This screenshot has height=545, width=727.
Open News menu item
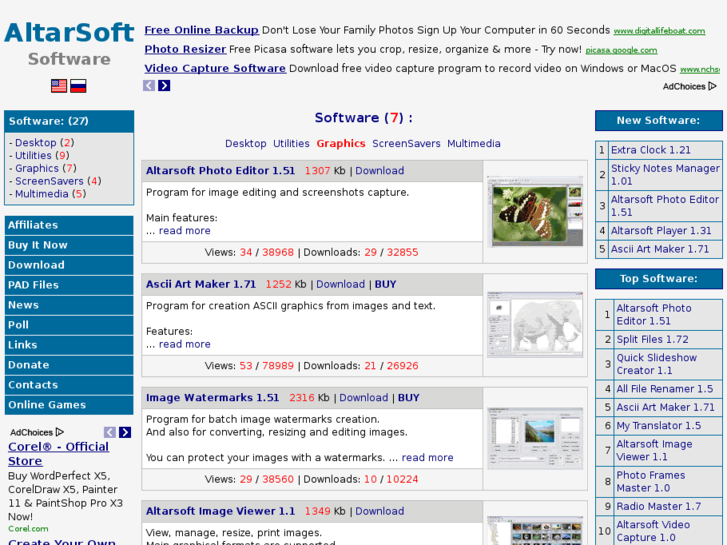pos(69,305)
